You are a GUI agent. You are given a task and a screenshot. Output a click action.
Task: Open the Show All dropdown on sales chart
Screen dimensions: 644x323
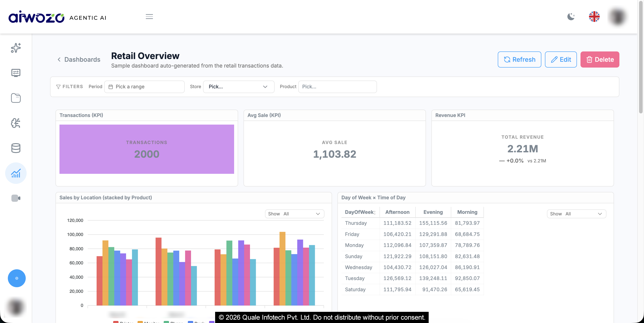pos(294,214)
